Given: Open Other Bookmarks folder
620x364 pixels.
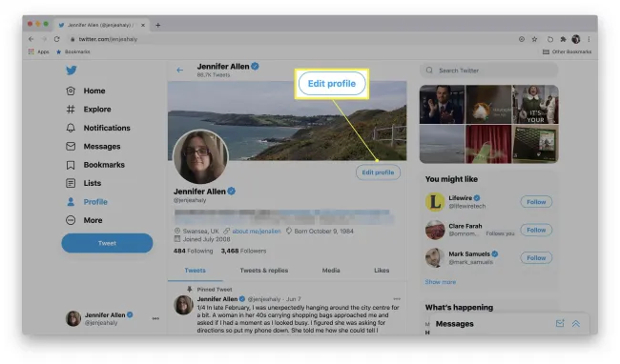Looking at the screenshot, I should coord(567,51).
